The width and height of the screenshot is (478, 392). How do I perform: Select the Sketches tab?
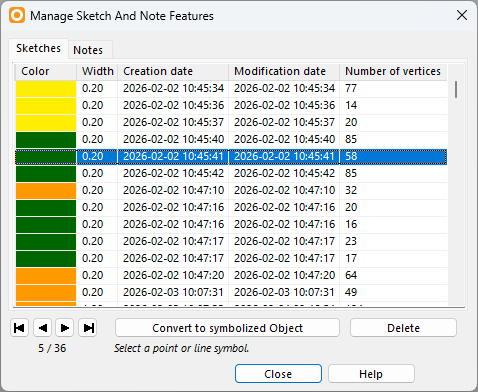pyautogui.click(x=38, y=48)
